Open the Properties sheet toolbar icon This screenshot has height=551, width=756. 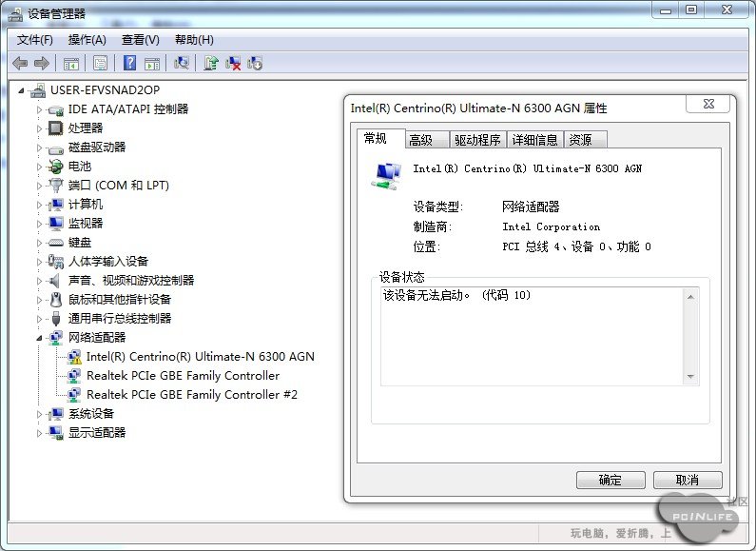100,63
